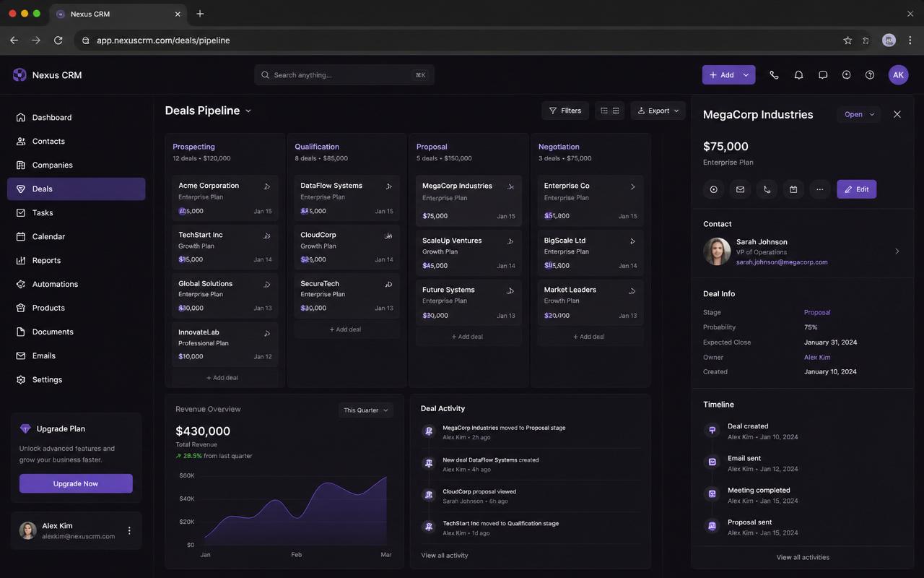Open Alex Kim account options menu
The height and width of the screenshot is (578, 924).
[129, 530]
